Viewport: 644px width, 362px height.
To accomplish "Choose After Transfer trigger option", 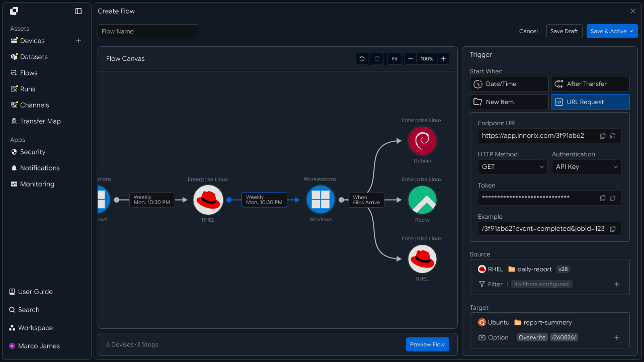I will tap(590, 84).
